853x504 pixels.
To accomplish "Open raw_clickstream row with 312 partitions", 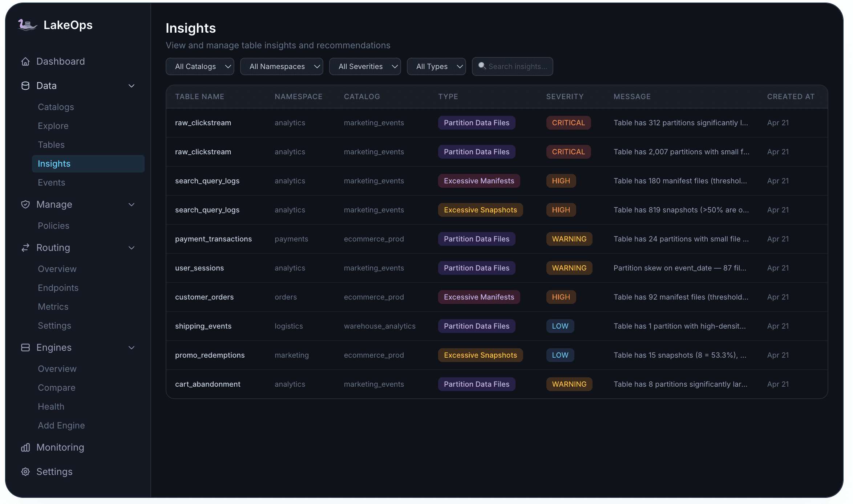I will 497,123.
